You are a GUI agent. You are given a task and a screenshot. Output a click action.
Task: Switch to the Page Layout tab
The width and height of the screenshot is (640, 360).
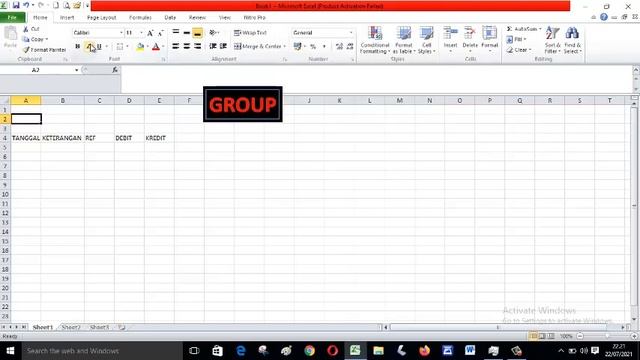[x=102, y=18]
